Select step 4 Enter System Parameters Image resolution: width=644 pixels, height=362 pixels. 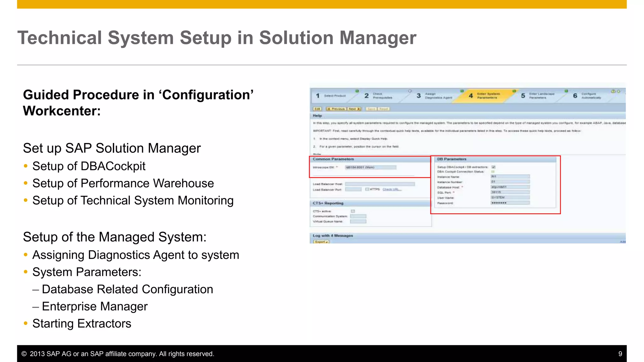click(x=485, y=96)
